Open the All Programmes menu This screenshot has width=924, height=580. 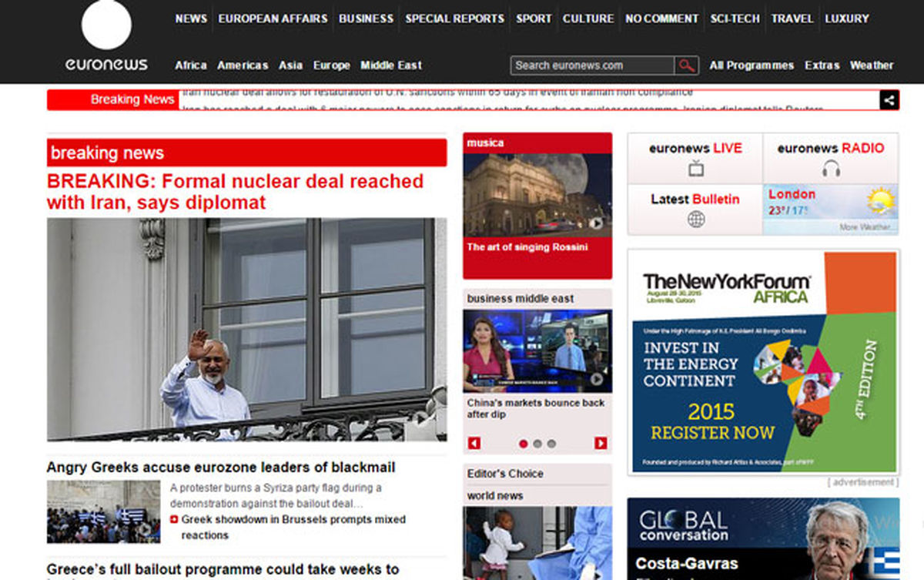(752, 65)
